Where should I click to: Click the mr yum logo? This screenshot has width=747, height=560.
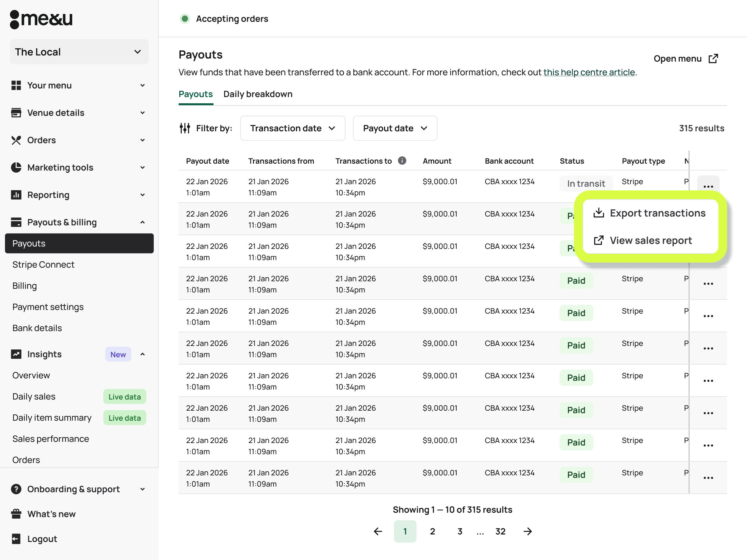click(x=41, y=19)
